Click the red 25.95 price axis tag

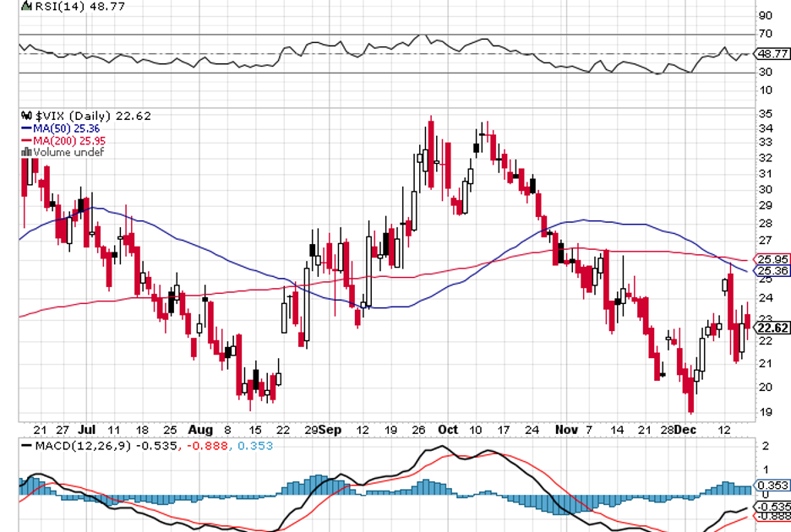point(773,259)
